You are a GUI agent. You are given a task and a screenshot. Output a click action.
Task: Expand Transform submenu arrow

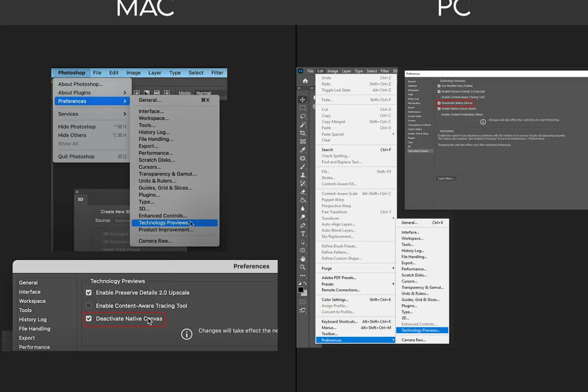pos(393,218)
